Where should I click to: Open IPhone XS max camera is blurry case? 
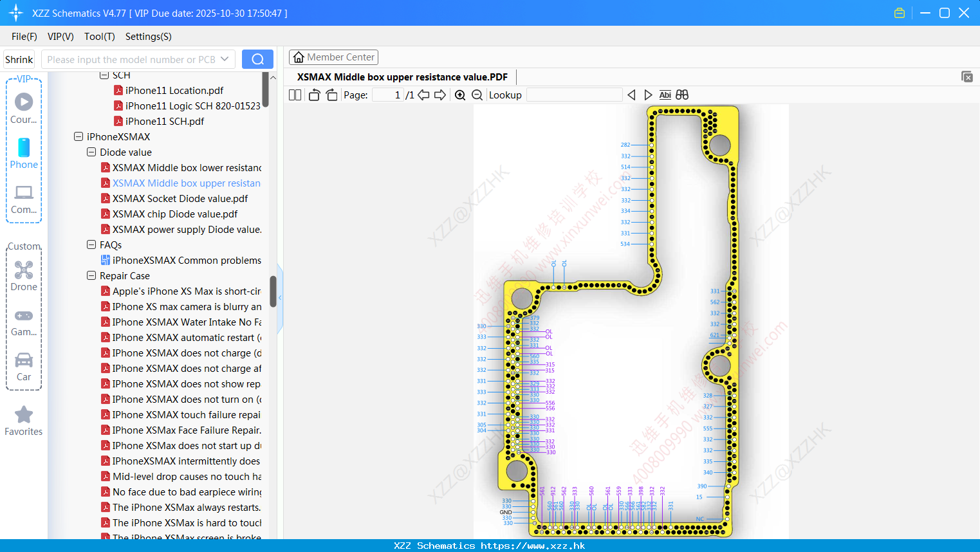pyautogui.click(x=181, y=307)
